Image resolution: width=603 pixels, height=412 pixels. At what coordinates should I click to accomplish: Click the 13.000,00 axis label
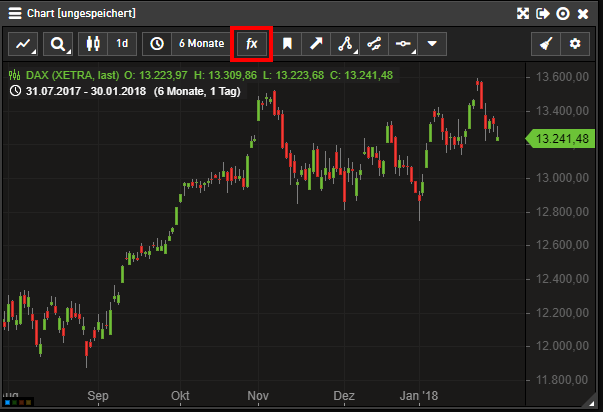point(562,178)
